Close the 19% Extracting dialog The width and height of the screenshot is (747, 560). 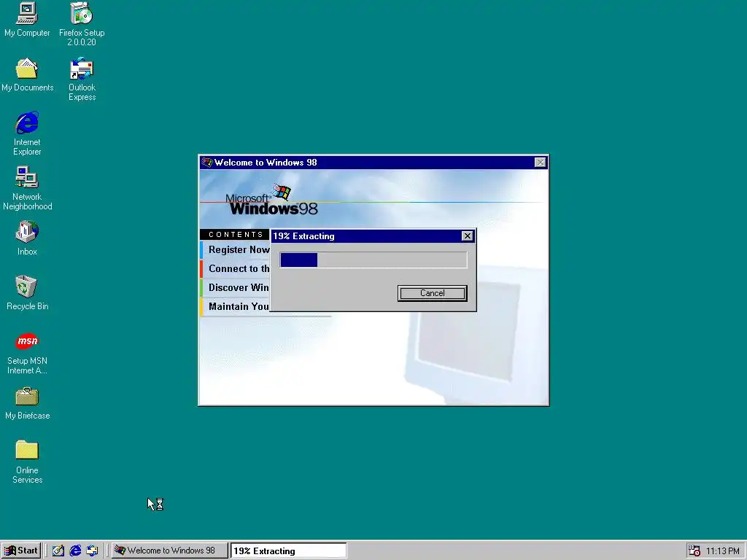[x=468, y=236]
